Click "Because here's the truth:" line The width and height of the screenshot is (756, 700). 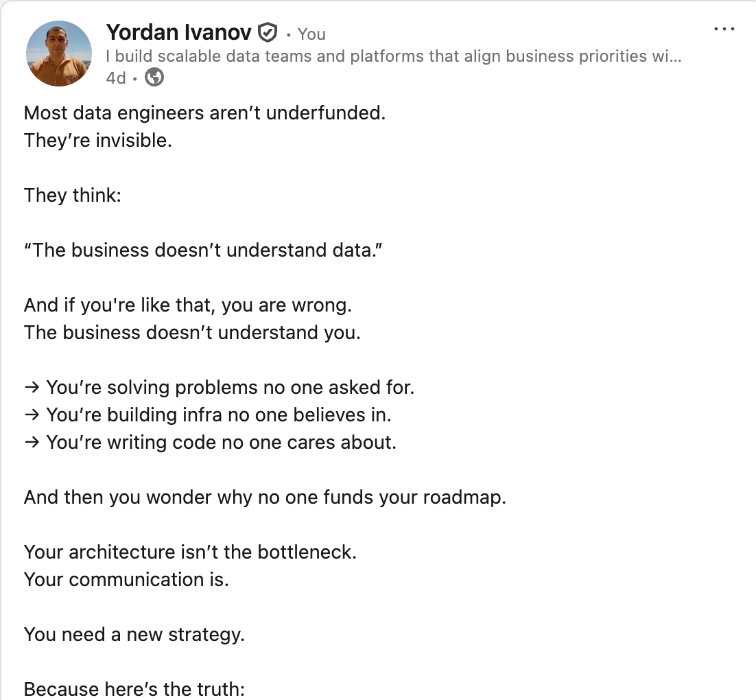pyautogui.click(x=134, y=689)
